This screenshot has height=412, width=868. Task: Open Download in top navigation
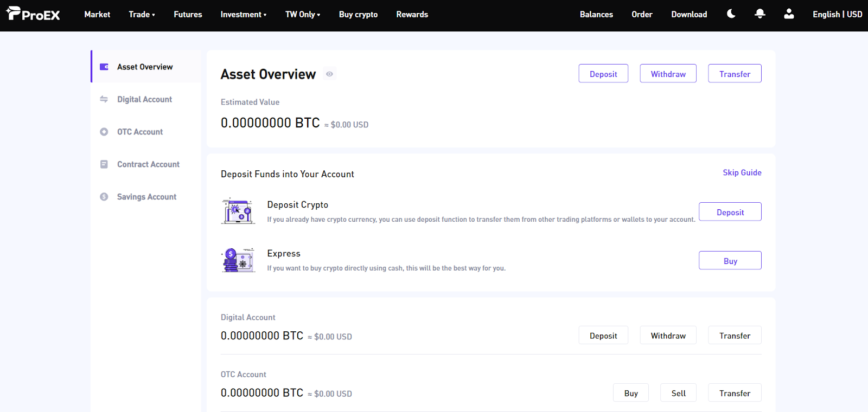point(689,15)
